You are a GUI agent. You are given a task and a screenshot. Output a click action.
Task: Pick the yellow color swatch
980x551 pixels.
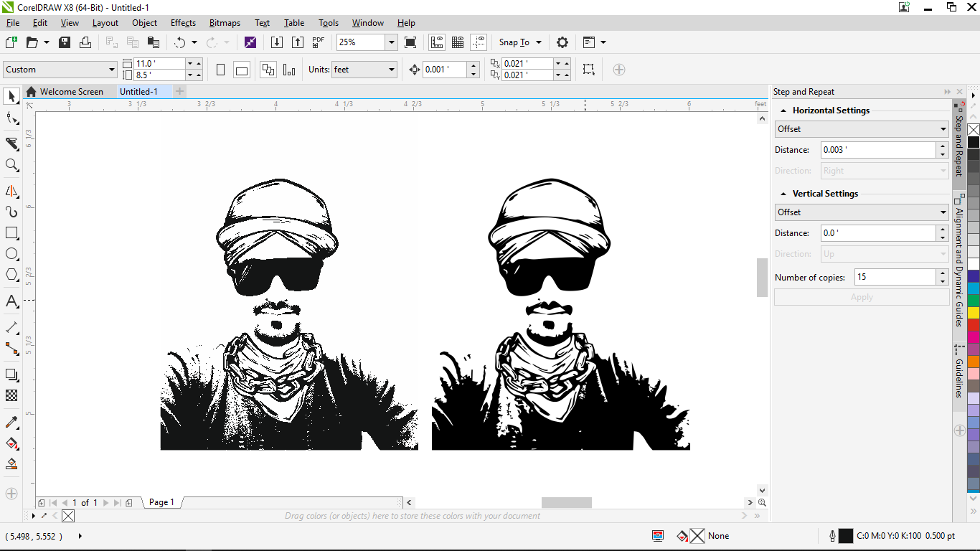tap(974, 313)
